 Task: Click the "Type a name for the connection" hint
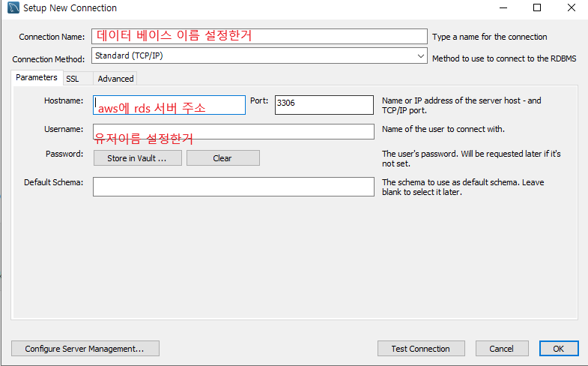(489, 37)
